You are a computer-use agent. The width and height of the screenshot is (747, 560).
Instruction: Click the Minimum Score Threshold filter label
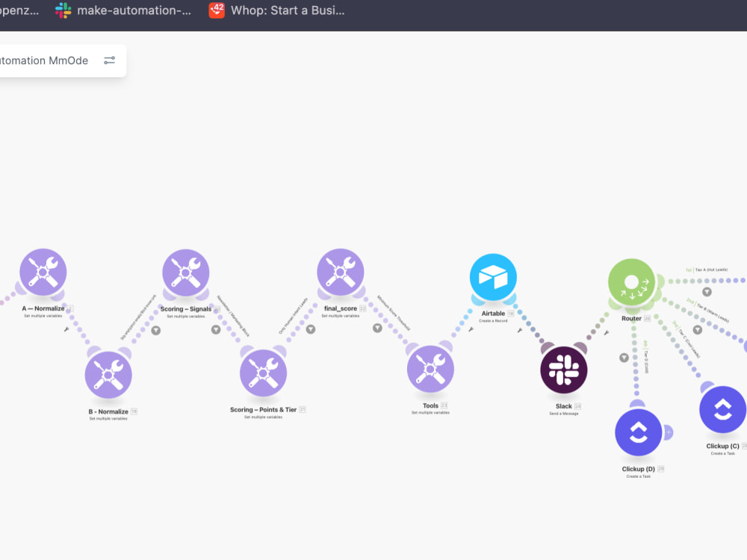coord(394,313)
